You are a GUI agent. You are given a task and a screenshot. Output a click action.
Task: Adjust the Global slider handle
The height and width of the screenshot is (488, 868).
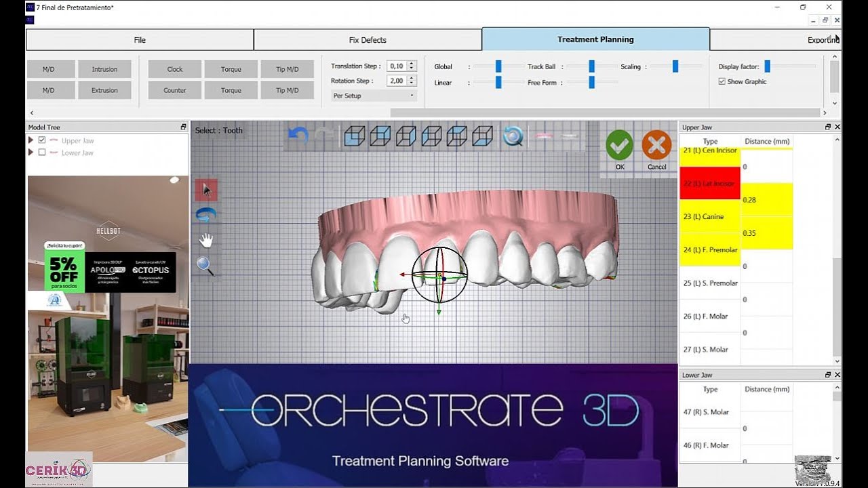pos(498,66)
